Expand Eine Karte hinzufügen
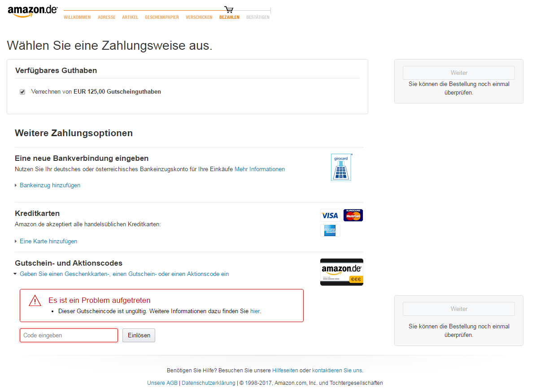Viewport: 536px width, 392px height. (48, 241)
